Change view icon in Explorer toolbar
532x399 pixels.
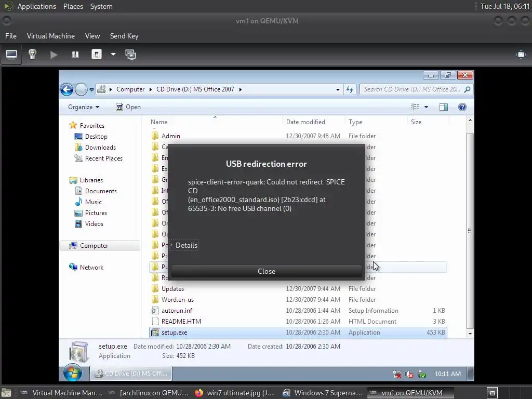415,107
